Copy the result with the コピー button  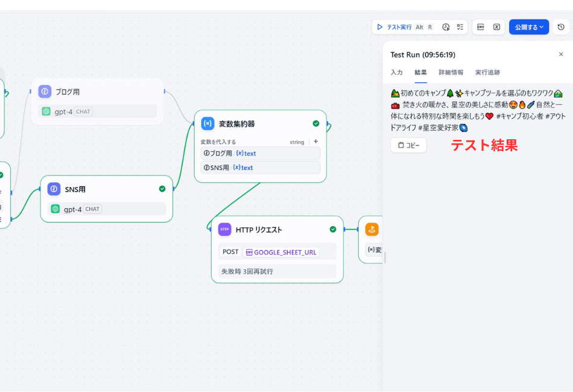[408, 145]
